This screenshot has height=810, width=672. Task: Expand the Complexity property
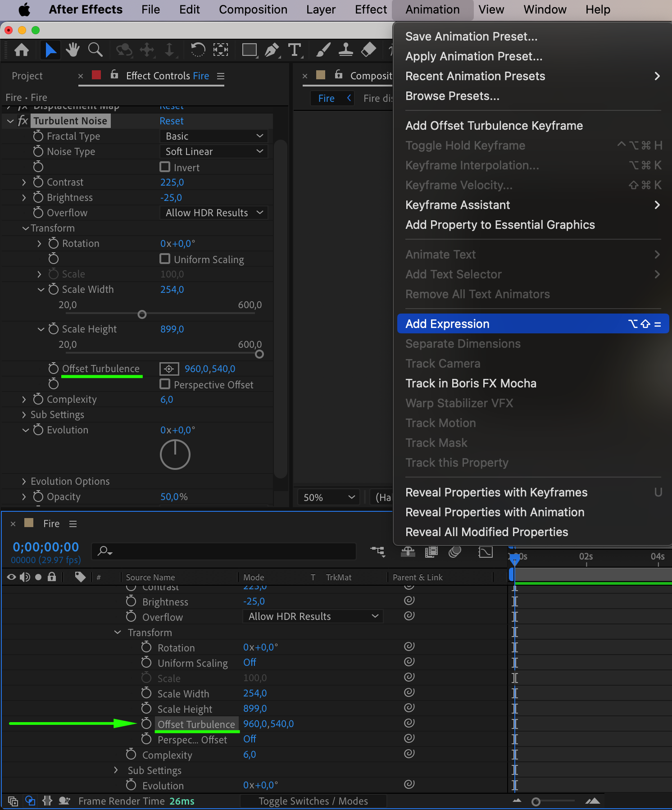pos(24,400)
